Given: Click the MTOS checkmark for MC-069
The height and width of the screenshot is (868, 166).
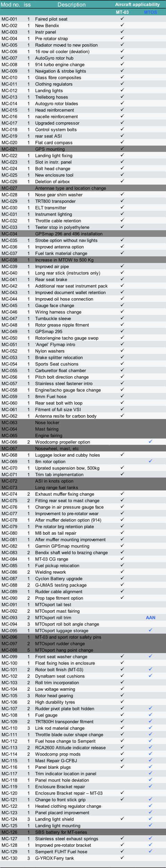Looking at the screenshot, I should (150, 461).
